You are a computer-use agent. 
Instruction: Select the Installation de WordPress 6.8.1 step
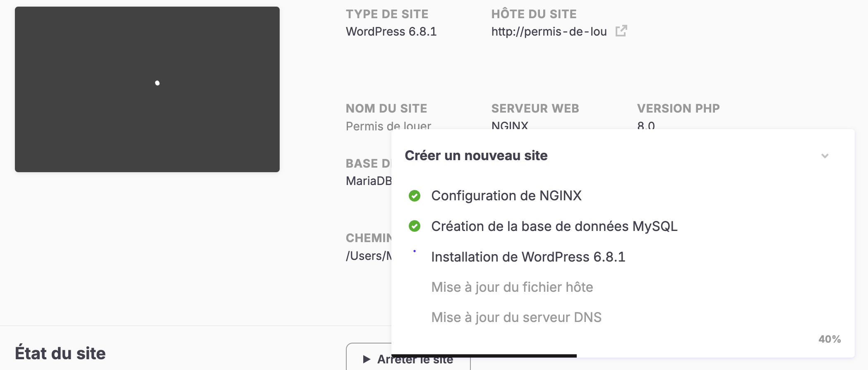click(x=528, y=257)
